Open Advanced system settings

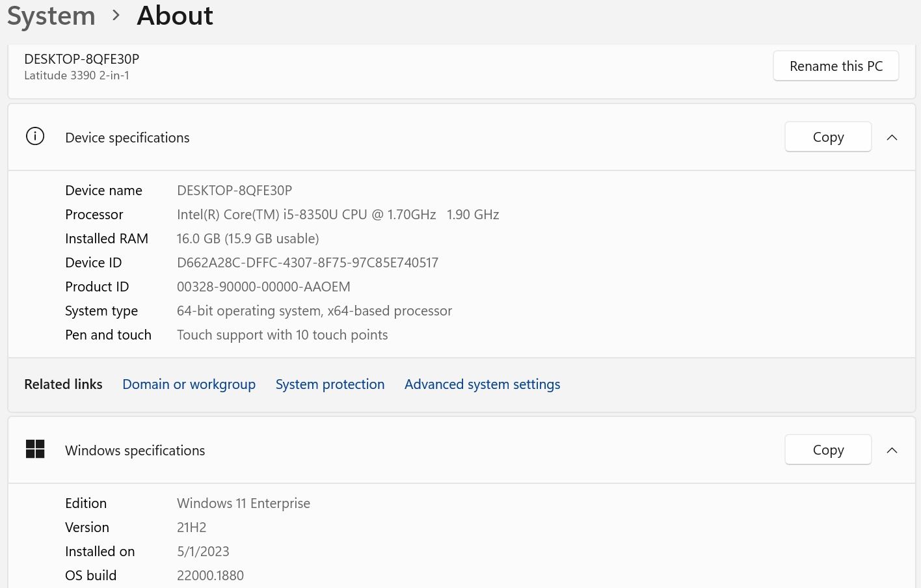[482, 384]
